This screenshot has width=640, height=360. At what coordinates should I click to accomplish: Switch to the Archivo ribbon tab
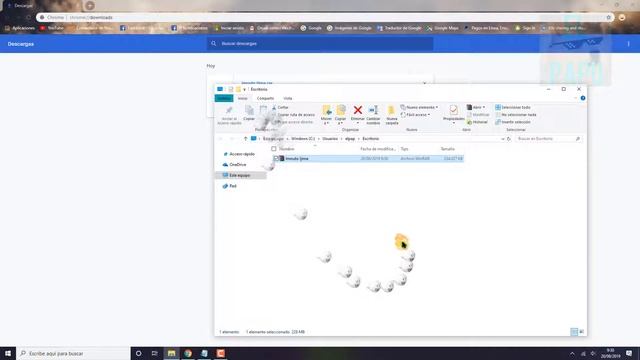224,98
